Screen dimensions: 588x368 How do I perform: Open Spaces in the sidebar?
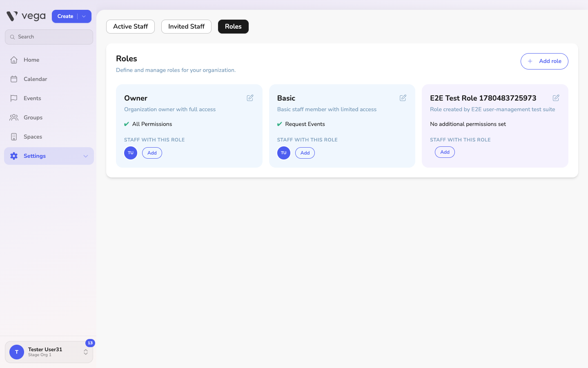[49, 137]
